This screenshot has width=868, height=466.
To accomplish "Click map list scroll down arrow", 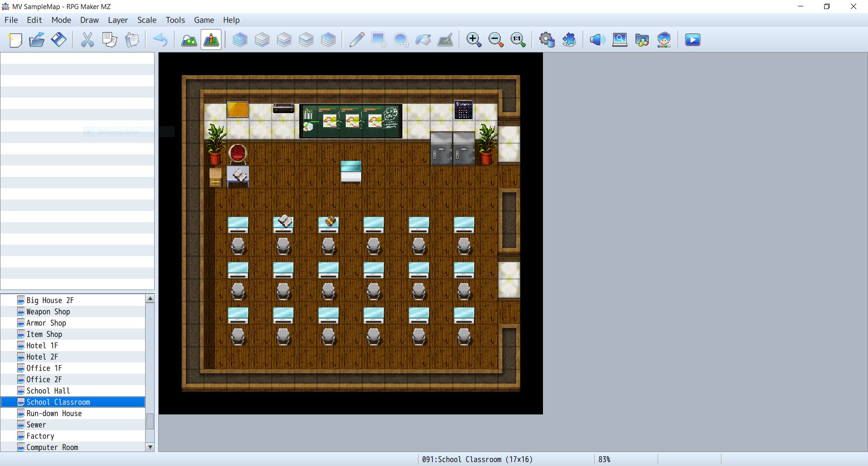I will (150, 447).
